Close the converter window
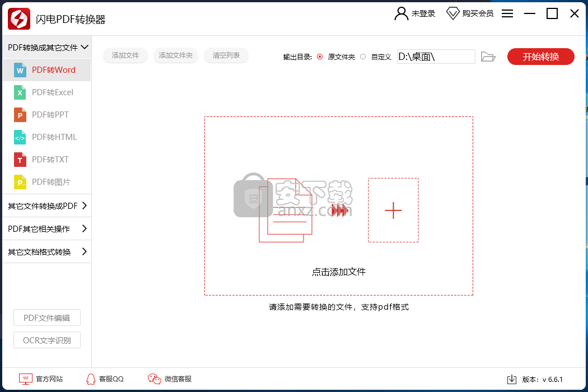Screen dimensions: 588x392 tap(574, 13)
